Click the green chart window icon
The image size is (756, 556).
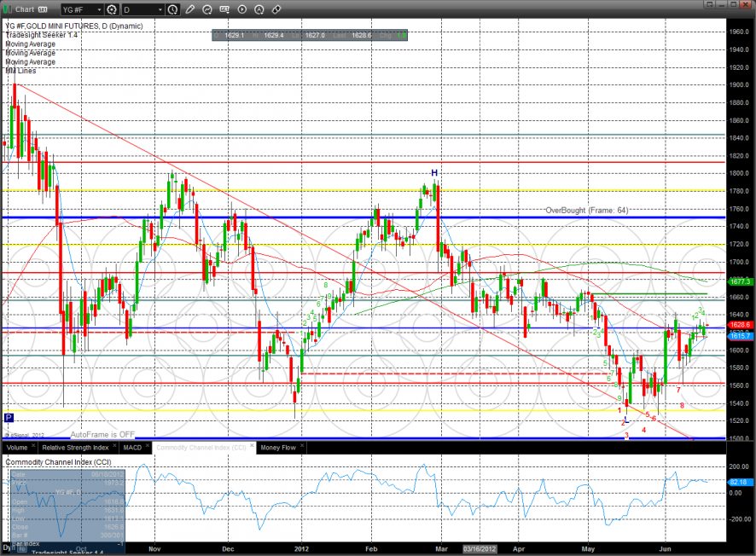pyautogui.click(x=8, y=10)
